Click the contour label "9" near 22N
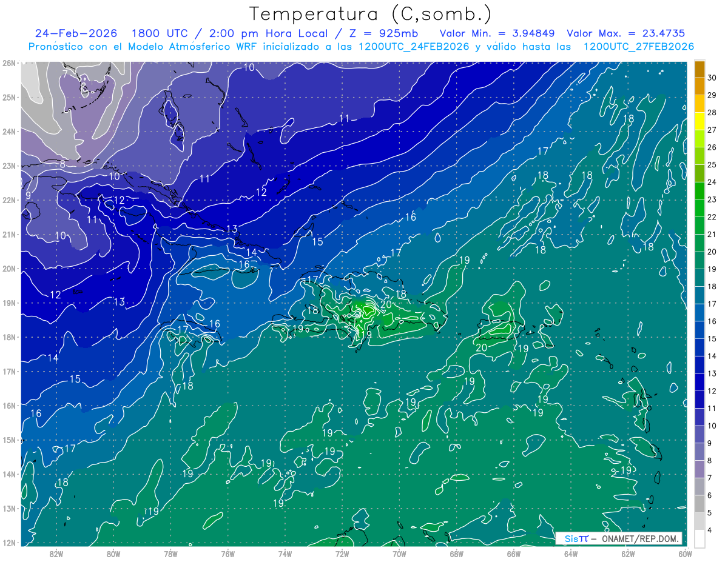 [29, 196]
